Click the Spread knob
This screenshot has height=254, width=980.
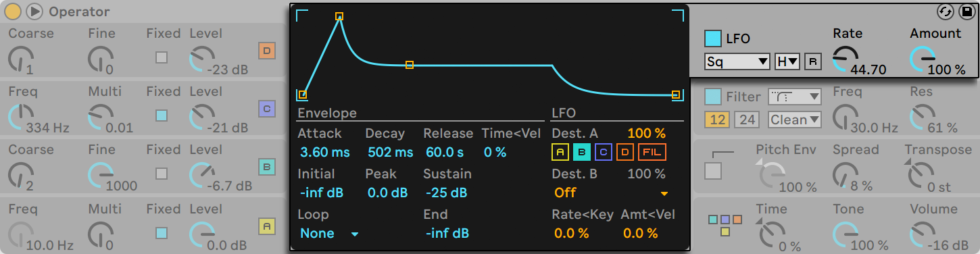tap(845, 176)
